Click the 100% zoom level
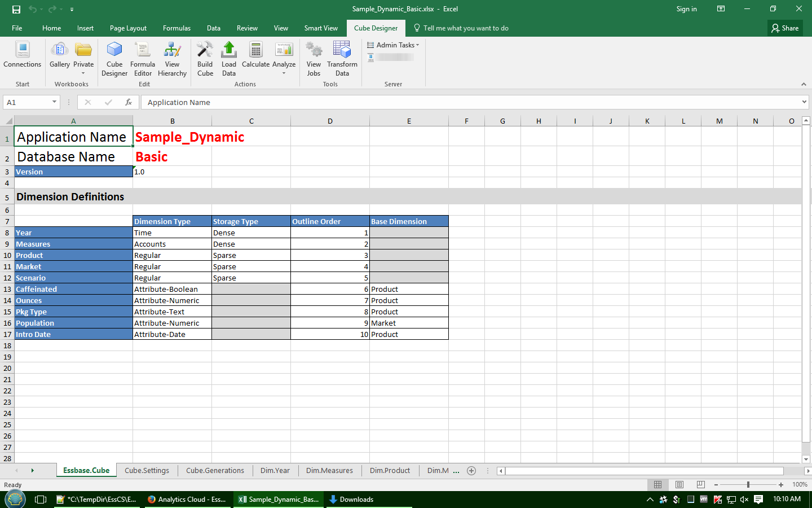 click(x=800, y=485)
